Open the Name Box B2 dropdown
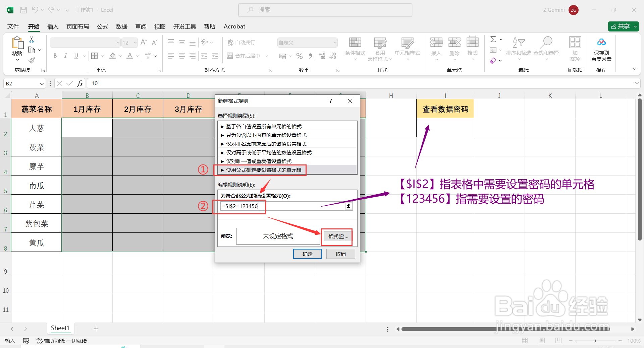This screenshot has height=348, width=644. click(42, 83)
